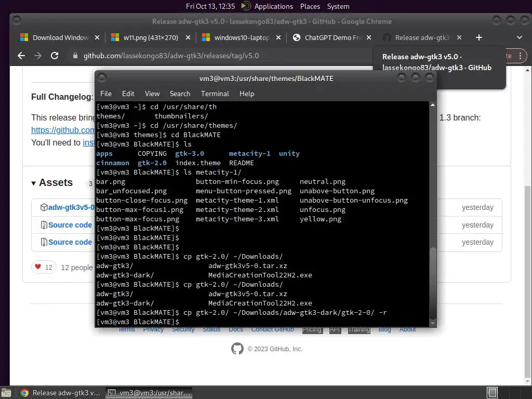Click the Pricing footer link

tap(312, 329)
